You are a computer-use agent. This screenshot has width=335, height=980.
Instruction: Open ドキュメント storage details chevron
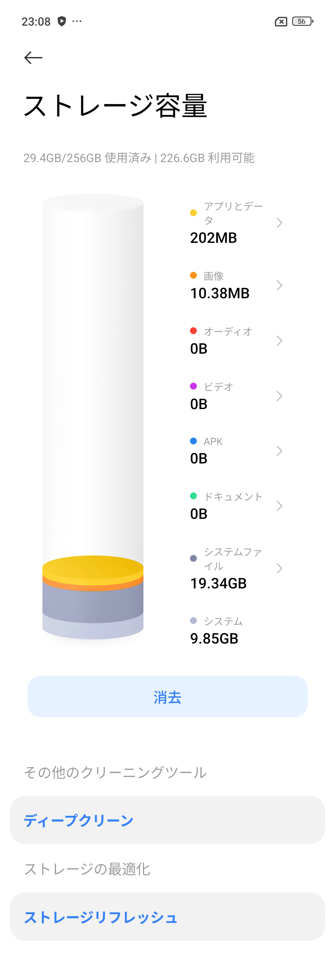[279, 506]
